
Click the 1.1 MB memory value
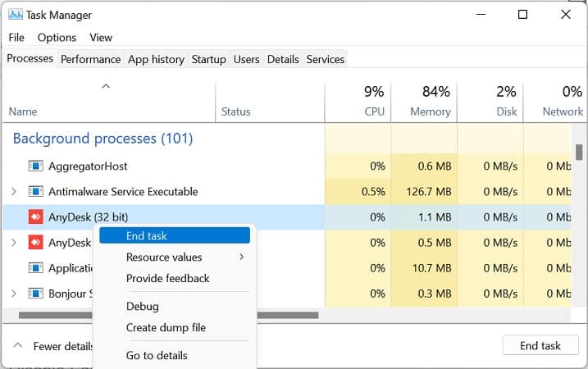point(435,217)
